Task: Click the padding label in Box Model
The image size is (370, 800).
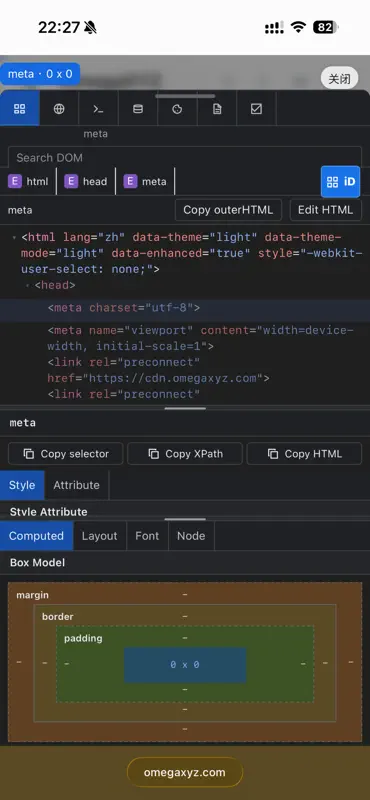Action: click(x=83, y=638)
